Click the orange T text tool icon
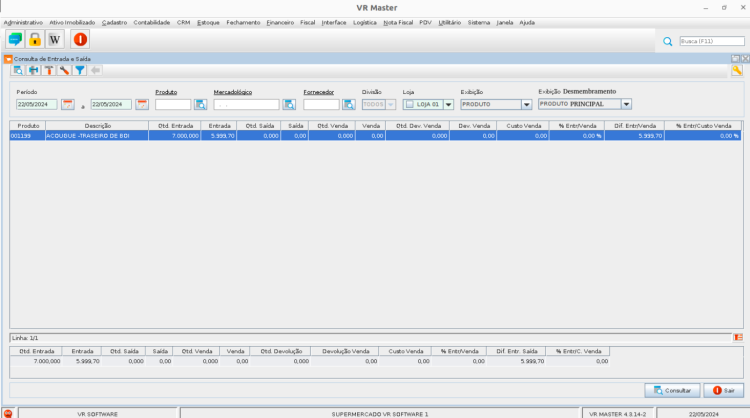 pyautogui.click(x=49, y=70)
